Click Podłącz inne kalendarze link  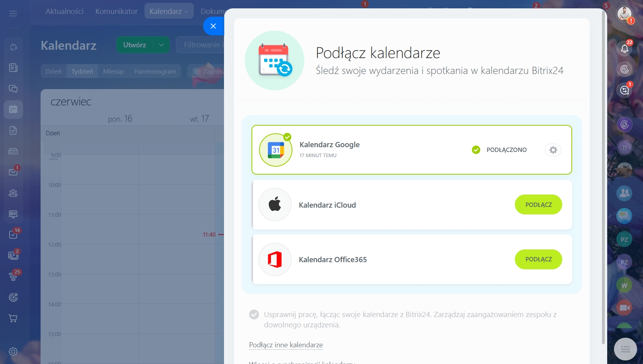(286, 345)
